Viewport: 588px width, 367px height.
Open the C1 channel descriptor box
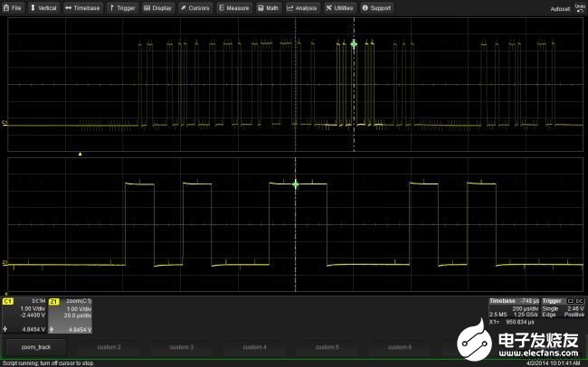24,315
